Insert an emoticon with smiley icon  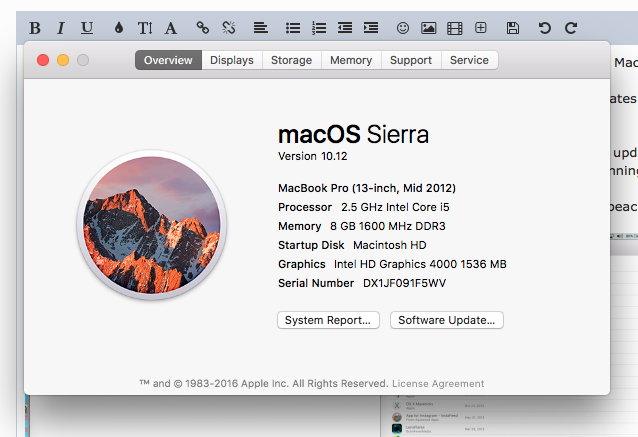point(403,28)
